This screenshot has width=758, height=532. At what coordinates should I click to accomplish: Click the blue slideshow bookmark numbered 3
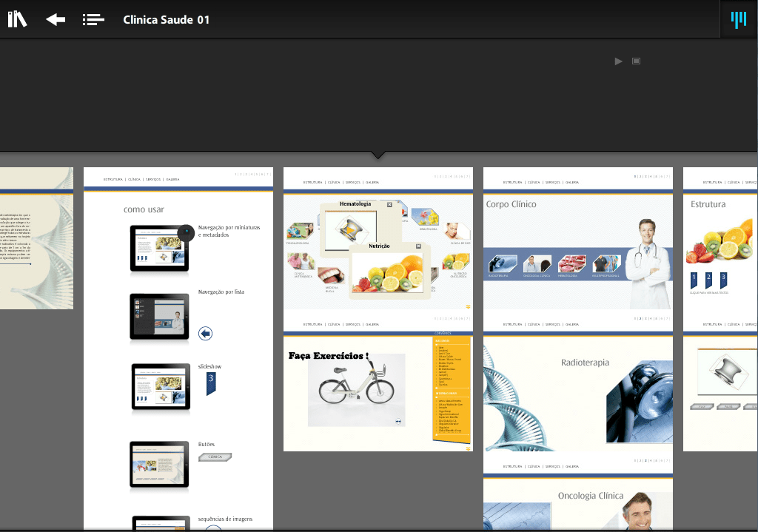[211, 384]
